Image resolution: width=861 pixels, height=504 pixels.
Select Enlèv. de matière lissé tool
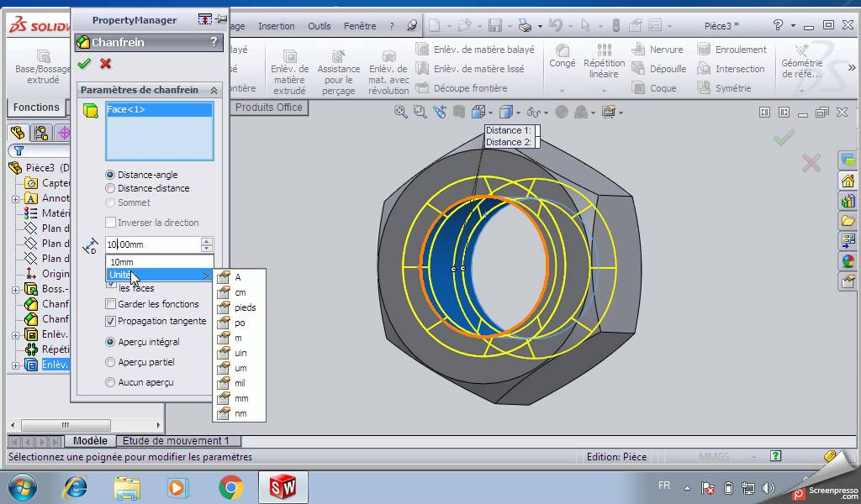tap(469, 69)
